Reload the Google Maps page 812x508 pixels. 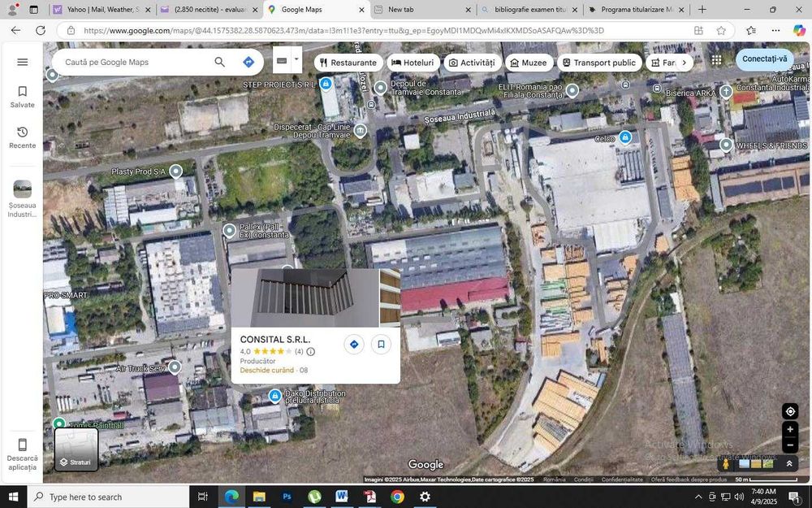[x=41, y=31]
